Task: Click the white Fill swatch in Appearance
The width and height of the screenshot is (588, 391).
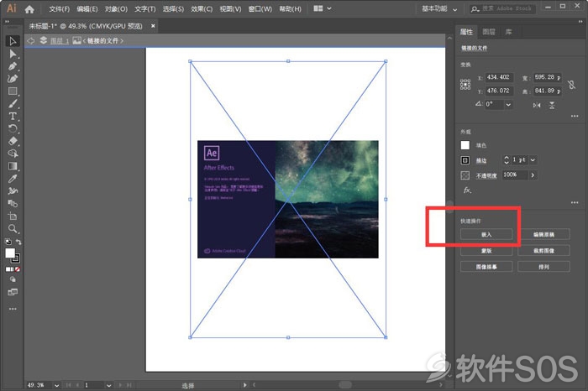Action: click(x=465, y=145)
